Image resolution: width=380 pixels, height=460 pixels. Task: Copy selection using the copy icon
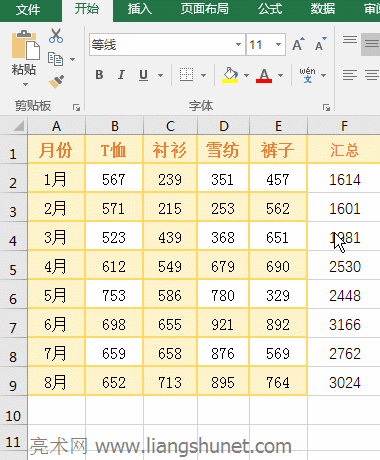[55, 59]
